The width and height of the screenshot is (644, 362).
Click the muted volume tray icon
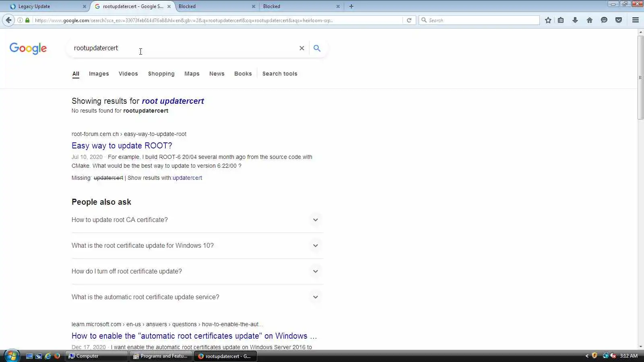(613, 356)
